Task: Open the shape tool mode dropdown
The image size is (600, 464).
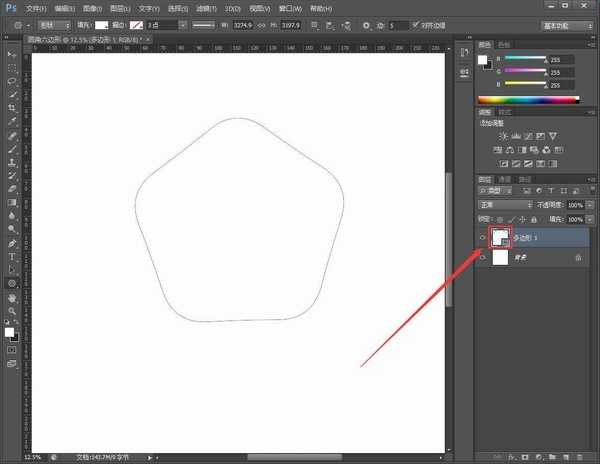Action: (57, 24)
